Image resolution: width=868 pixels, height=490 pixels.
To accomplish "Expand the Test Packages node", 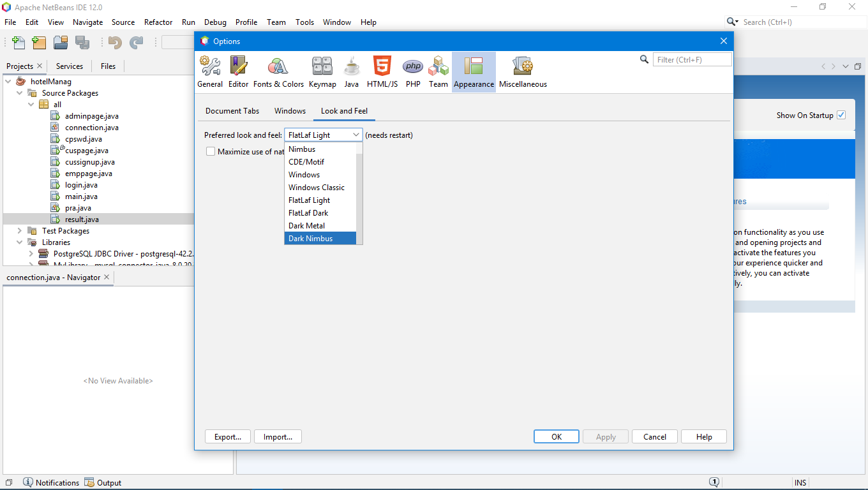I will point(20,231).
